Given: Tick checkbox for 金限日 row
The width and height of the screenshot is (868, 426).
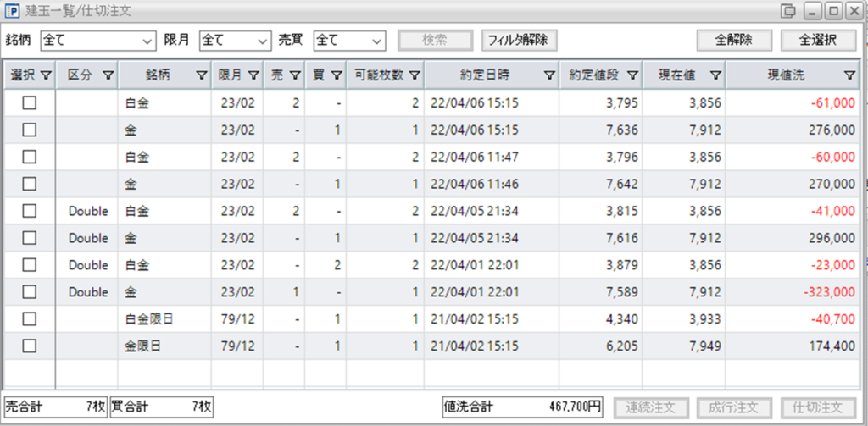Looking at the screenshot, I should pos(30,346).
